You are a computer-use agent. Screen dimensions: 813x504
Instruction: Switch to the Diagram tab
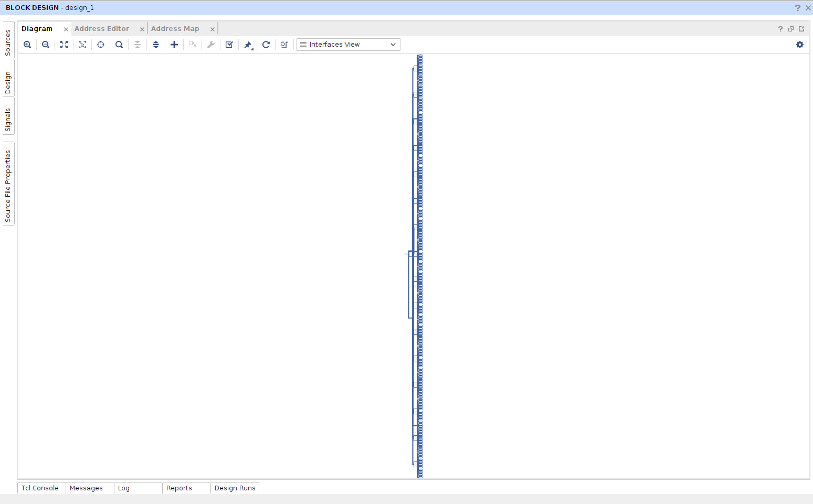pyautogui.click(x=37, y=29)
